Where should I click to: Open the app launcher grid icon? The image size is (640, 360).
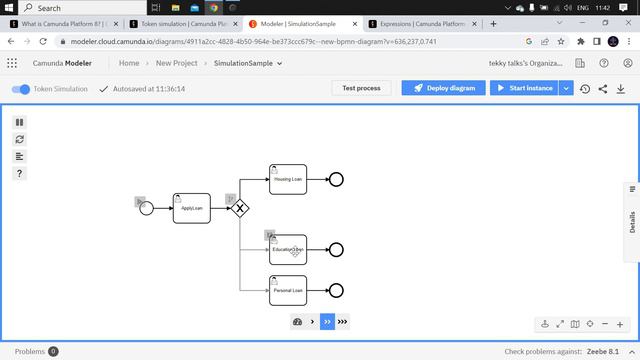[12, 63]
